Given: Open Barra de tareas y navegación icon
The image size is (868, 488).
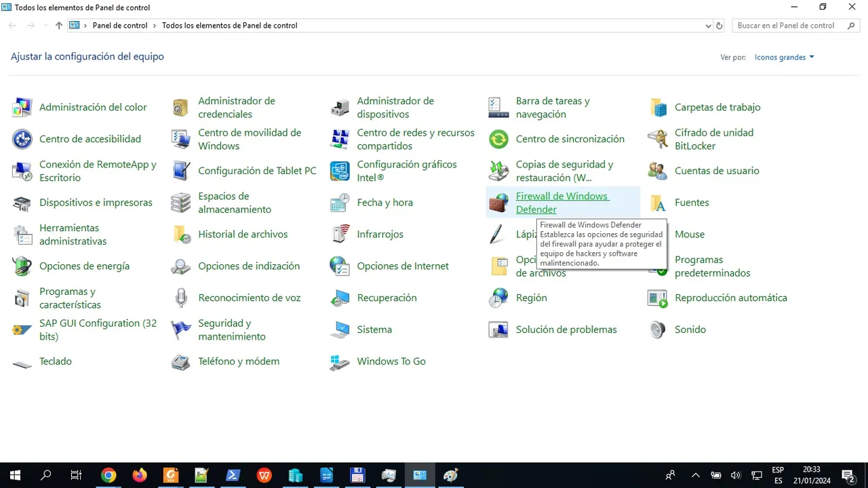Looking at the screenshot, I should 498,107.
